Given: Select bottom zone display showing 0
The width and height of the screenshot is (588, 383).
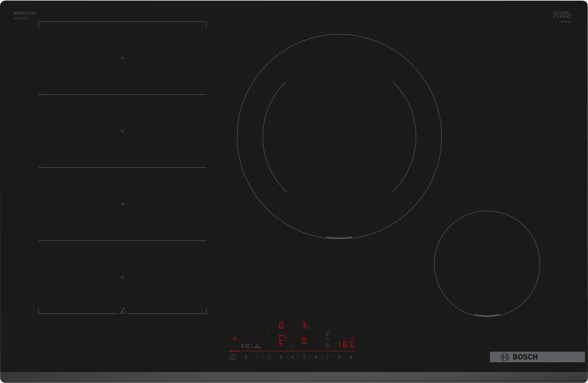Looking at the screenshot, I should [304, 341].
